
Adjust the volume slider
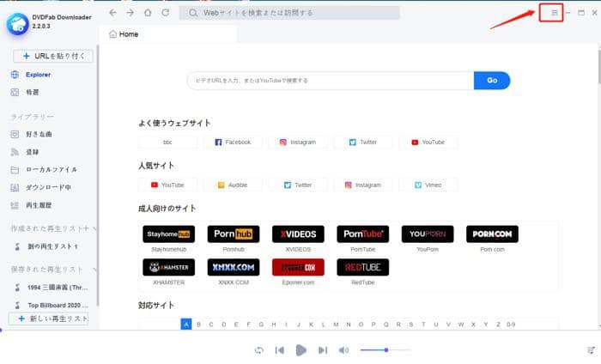385,350
